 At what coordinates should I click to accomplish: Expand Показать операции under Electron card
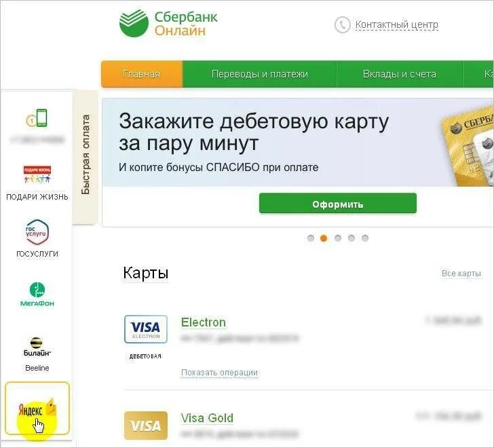220,373
